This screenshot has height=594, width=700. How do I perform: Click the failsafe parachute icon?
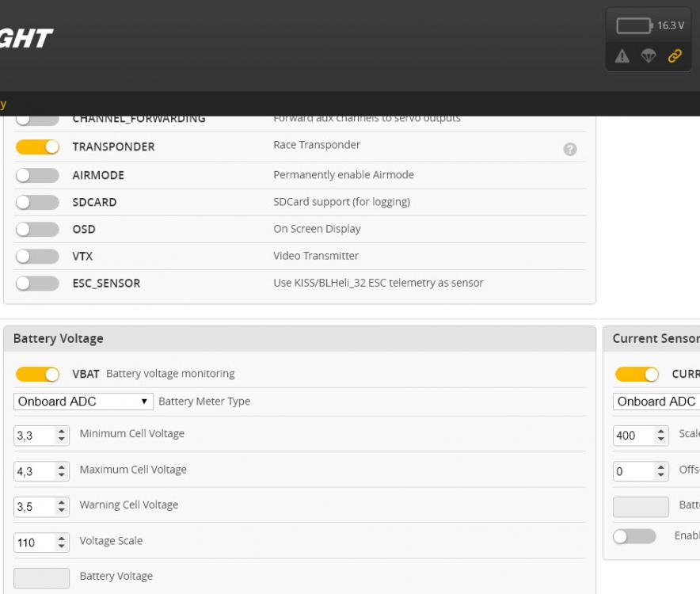648,55
